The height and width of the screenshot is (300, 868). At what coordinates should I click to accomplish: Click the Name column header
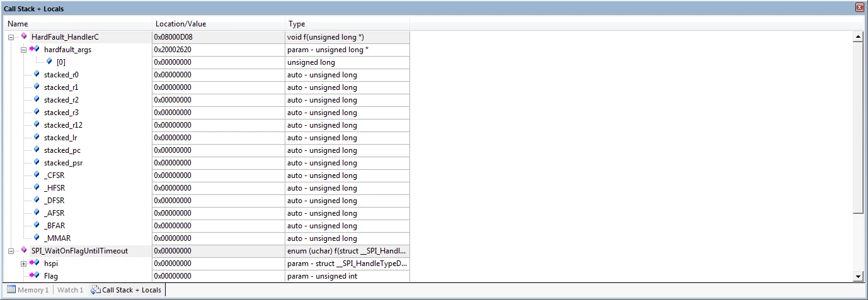79,24
